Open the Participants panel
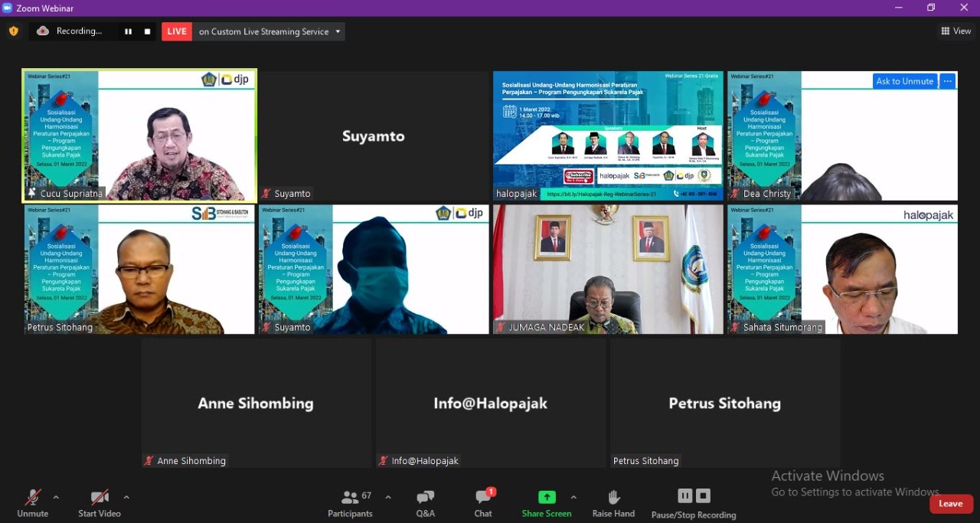The height and width of the screenshot is (523, 980). pos(350,502)
